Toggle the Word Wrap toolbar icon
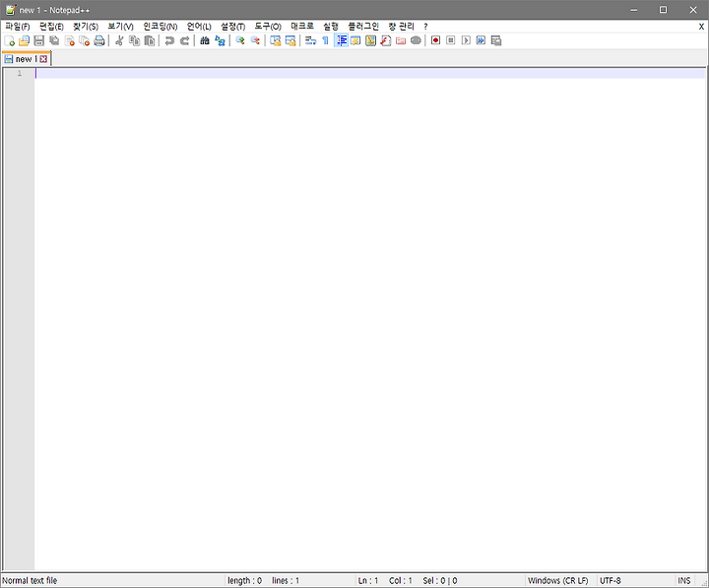The height and width of the screenshot is (588, 709). (310, 40)
